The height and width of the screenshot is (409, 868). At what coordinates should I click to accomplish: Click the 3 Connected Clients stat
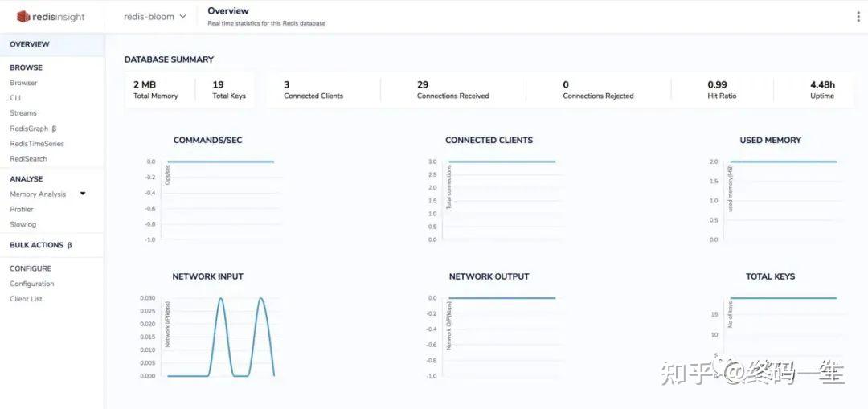point(313,90)
